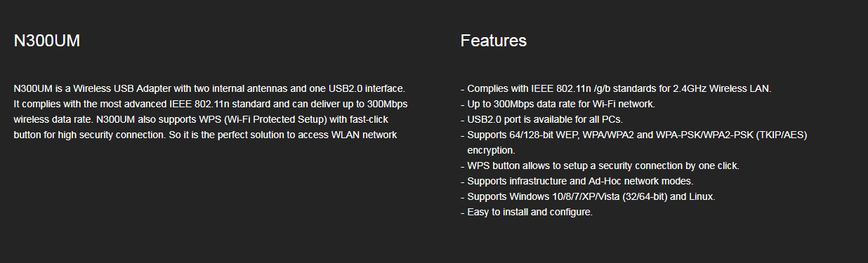Click the N300UM Wireless USB Adapter sentence
This screenshot has height=263, width=868.
point(209,88)
